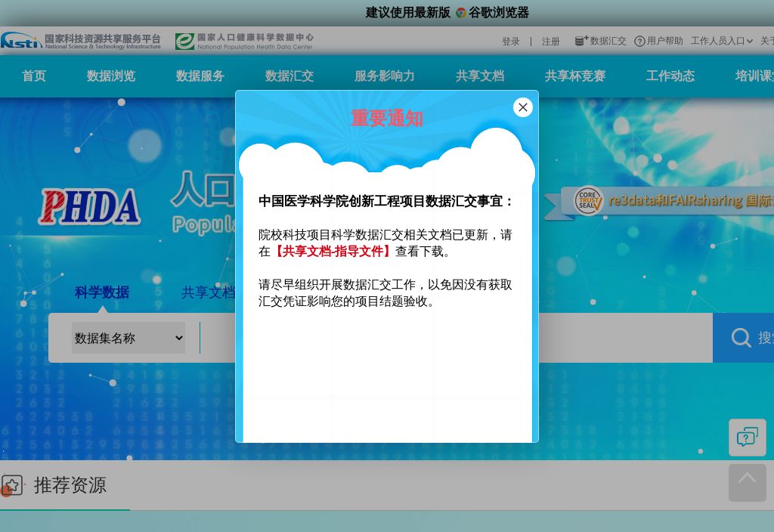This screenshot has height=532, width=774.
Task: Click the star icon beside 推荐资源
Action: pyautogui.click(x=12, y=486)
